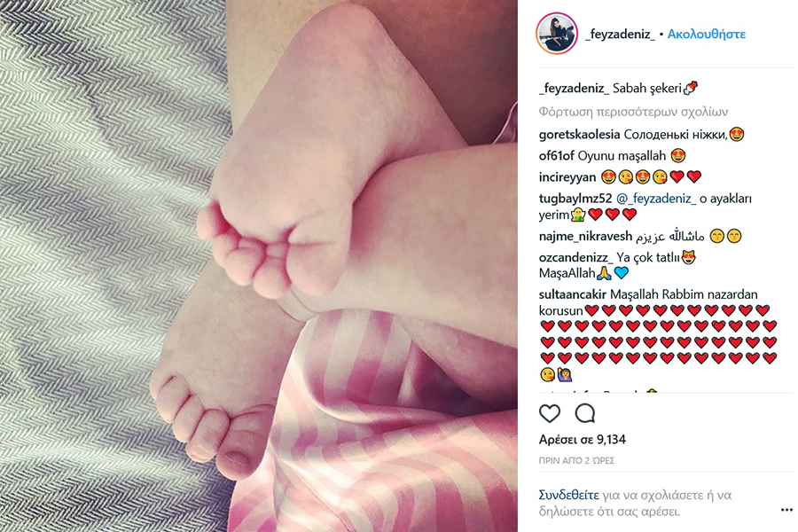Open the three-dots more options menu

pyautogui.click(x=786, y=510)
